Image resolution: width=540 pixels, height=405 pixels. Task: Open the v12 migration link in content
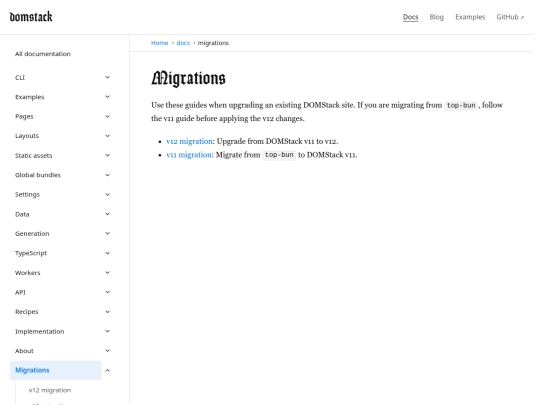(x=189, y=141)
